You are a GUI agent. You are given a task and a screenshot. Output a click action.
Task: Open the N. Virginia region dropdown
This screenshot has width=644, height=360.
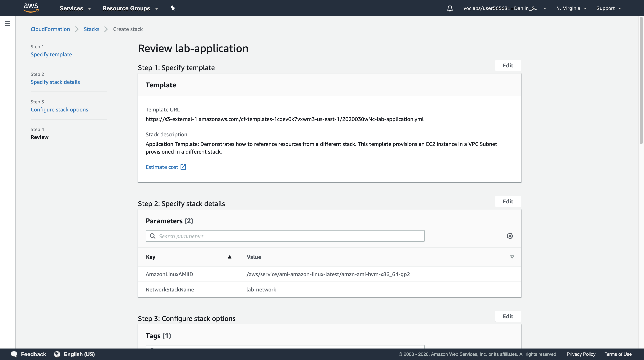571,8
